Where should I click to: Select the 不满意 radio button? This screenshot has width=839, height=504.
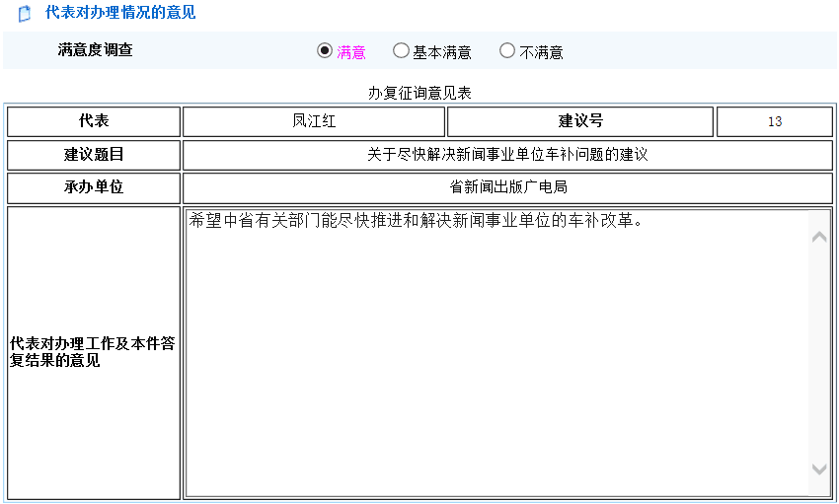pyautogui.click(x=506, y=50)
